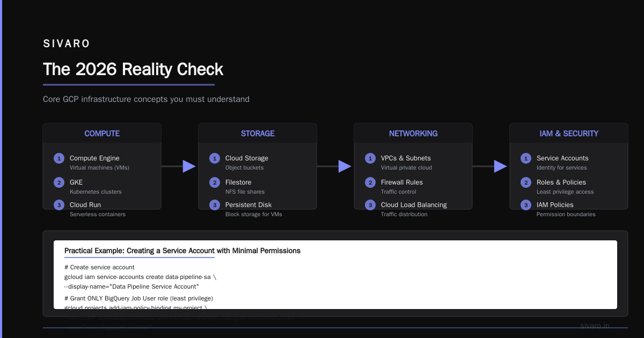Click the number 1 badge beside Service Accounts
This screenshot has height=338, width=644.
click(x=526, y=158)
